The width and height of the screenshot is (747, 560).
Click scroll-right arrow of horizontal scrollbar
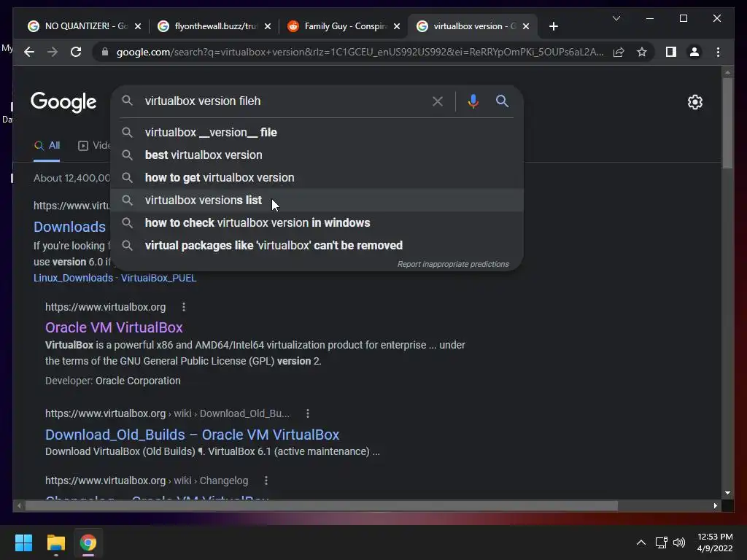click(x=715, y=506)
